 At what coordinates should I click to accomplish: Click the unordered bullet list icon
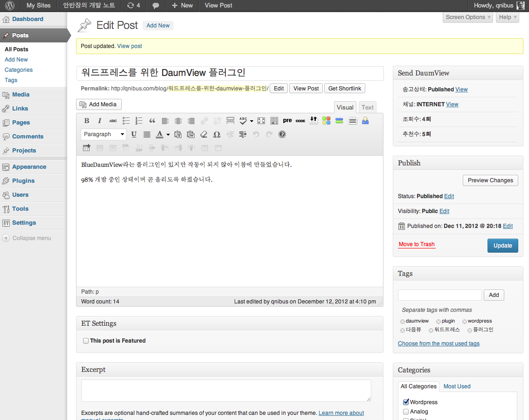click(126, 121)
